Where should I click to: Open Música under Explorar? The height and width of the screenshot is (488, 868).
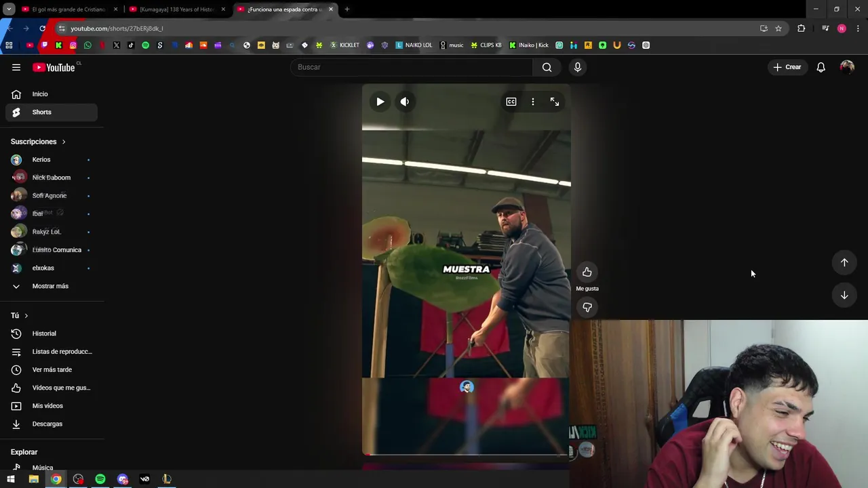[52, 468]
